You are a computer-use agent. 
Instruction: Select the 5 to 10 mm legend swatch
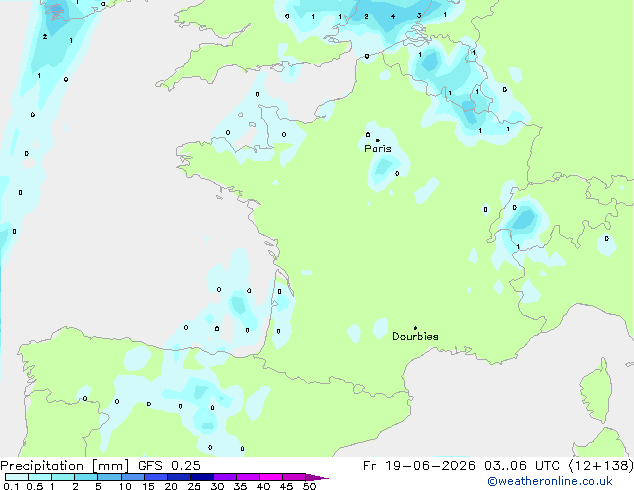tap(110, 477)
